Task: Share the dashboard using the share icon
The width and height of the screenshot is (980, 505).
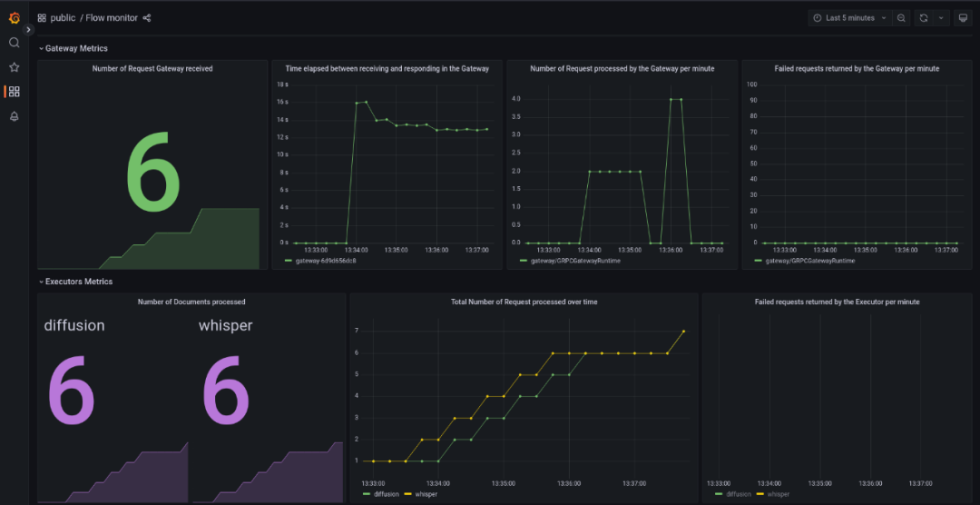Action: (147, 18)
